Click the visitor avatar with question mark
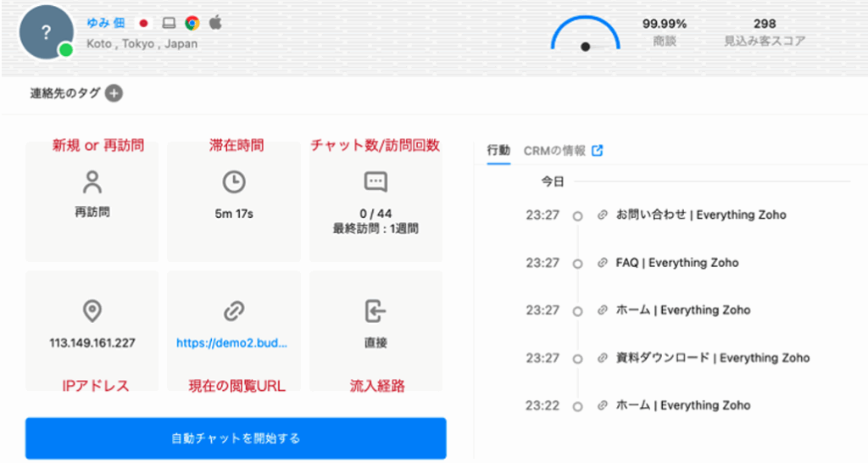Viewport: 868px width, 463px height. 46,32
